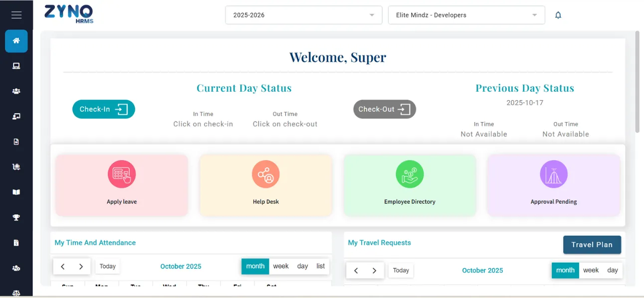This screenshot has height=298, width=644.
Task: Open the Employee Directory card icon
Action: [x=410, y=174]
